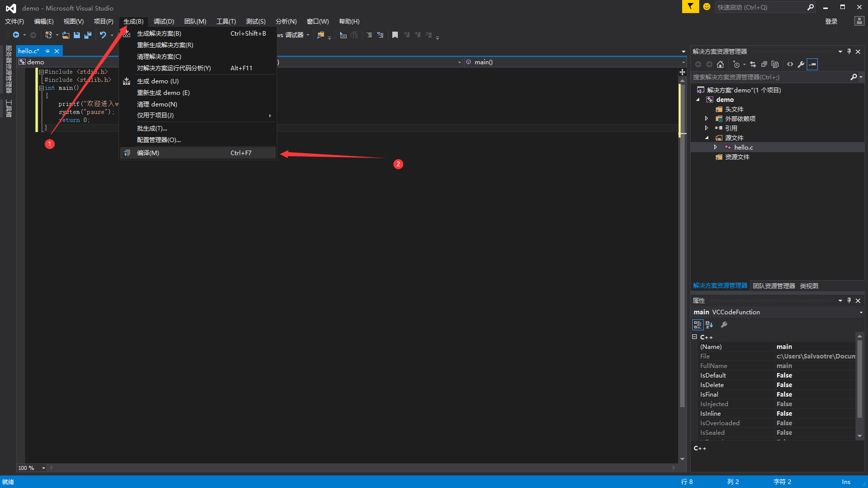Sort properties alphabetically with the A-Z icon

point(709,325)
